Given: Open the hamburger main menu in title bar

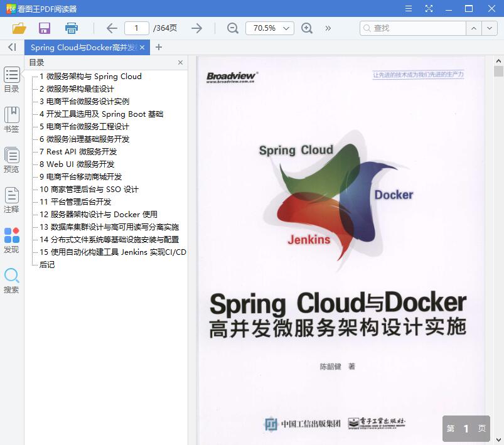Looking at the screenshot, I should (x=409, y=8).
